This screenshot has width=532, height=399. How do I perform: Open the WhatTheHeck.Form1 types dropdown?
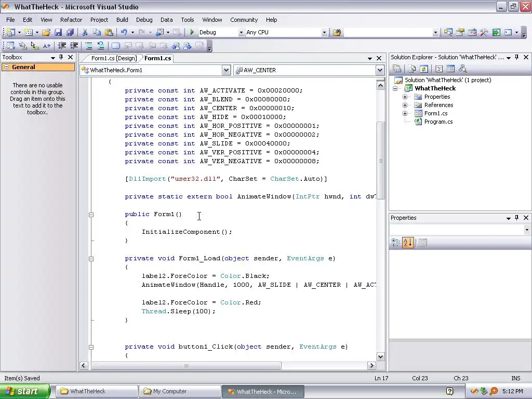point(227,70)
